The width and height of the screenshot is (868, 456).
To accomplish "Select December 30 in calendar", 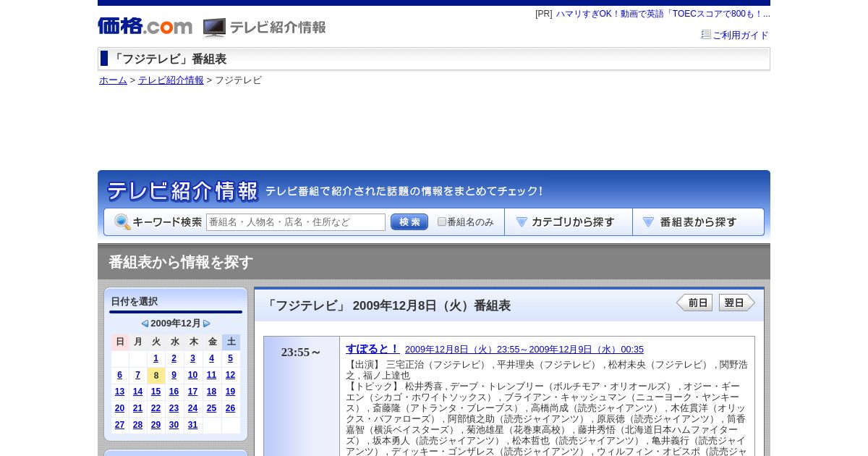I will pos(174,425).
